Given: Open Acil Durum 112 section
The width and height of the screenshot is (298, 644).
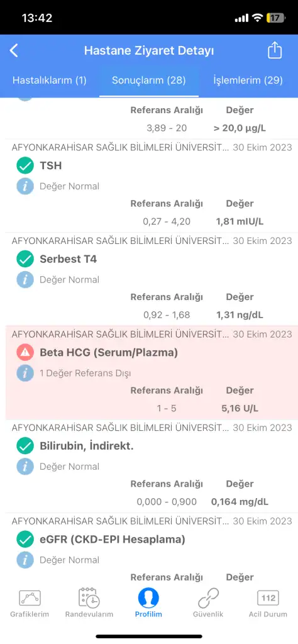Looking at the screenshot, I should click(268, 603).
